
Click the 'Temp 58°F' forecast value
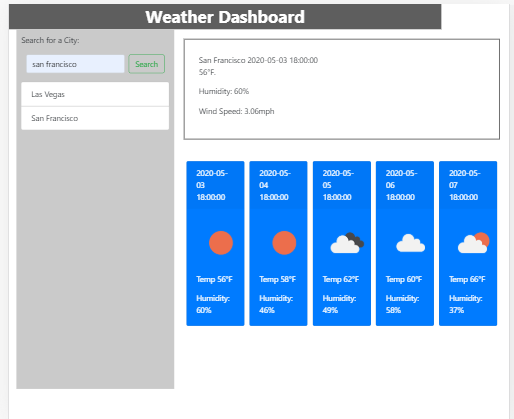(x=278, y=279)
